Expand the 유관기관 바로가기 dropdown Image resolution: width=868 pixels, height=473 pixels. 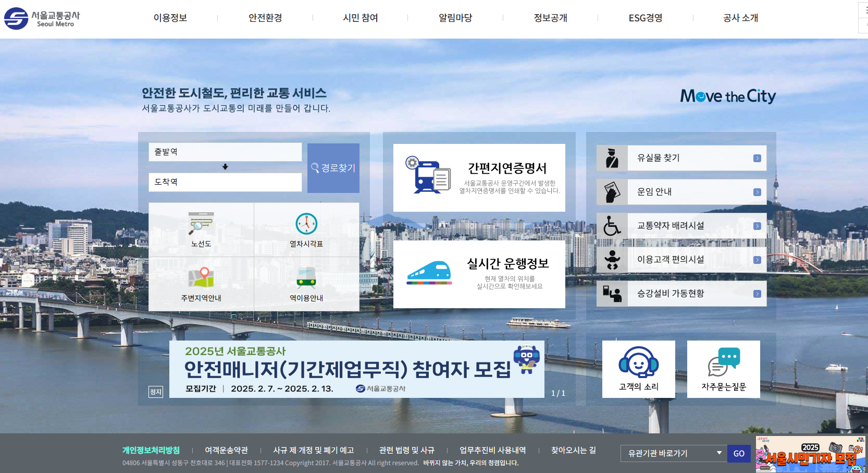pyautogui.click(x=673, y=453)
